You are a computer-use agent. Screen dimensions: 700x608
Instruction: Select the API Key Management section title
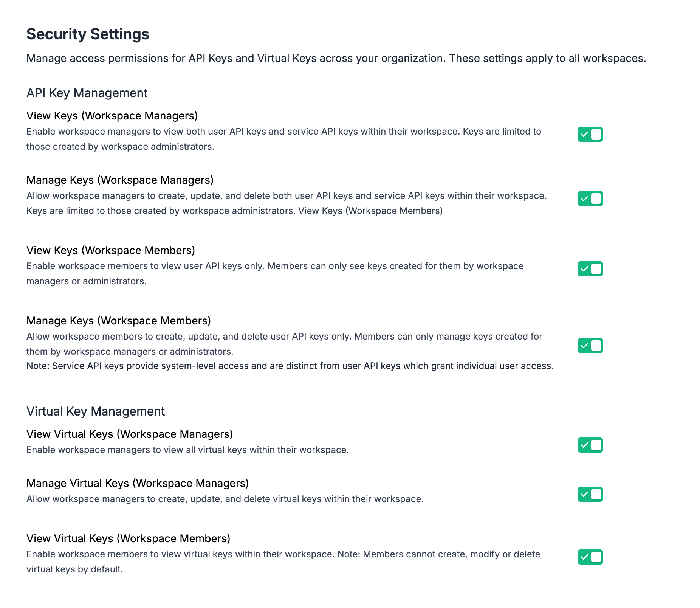[87, 93]
